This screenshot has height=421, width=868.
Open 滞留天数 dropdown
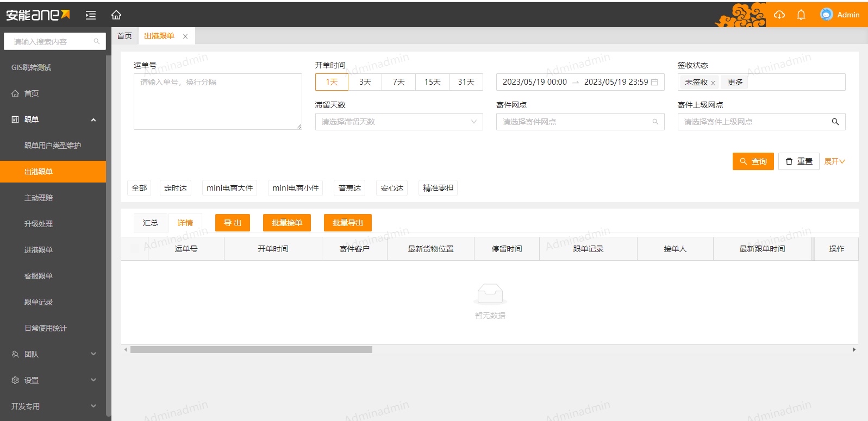399,122
